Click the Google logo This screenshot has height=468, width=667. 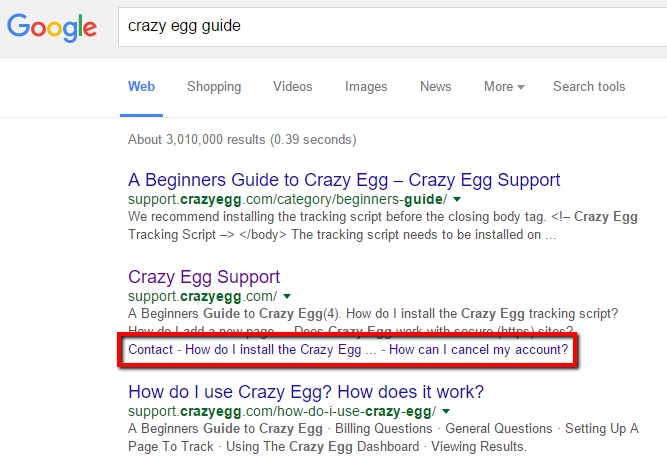pos(52,27)
